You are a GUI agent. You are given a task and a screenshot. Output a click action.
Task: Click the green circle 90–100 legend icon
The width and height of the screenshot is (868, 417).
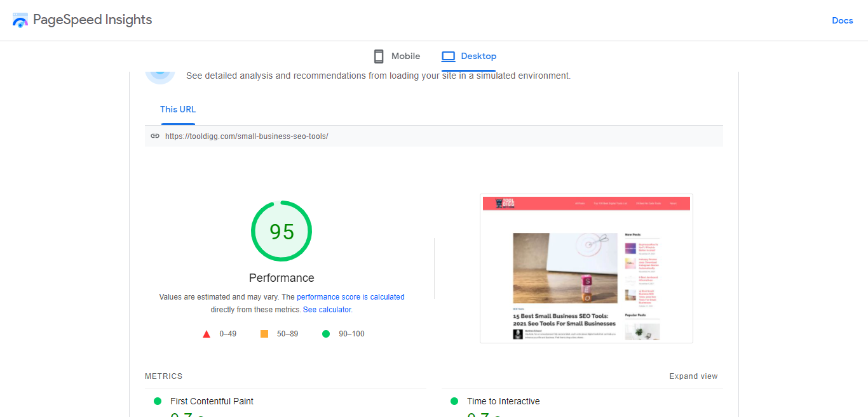326,334
